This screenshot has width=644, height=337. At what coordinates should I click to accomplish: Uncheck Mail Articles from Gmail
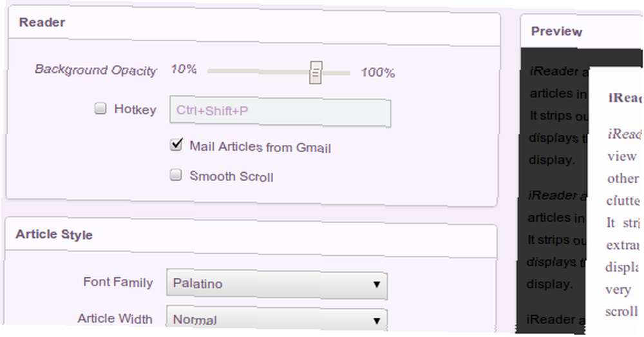point(176,144)
